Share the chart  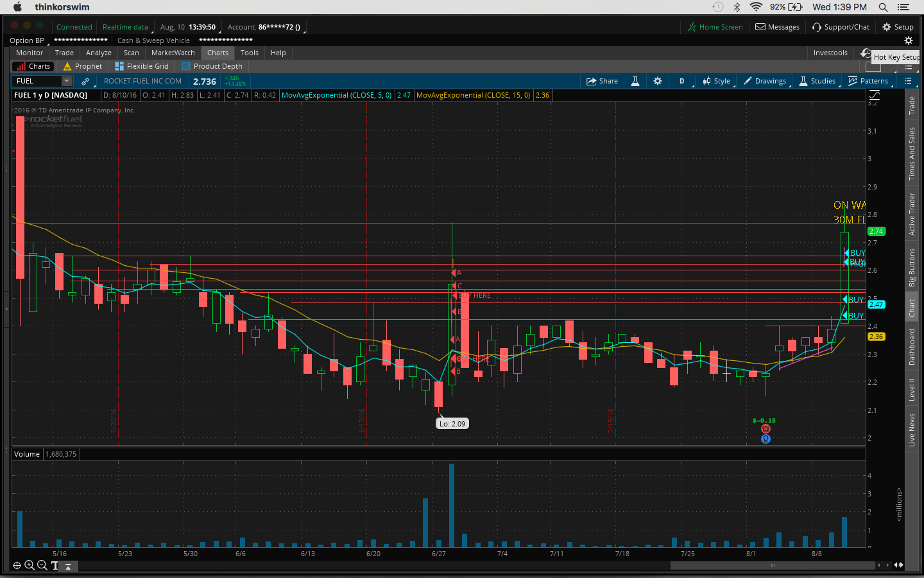click(x=602, y=81)
